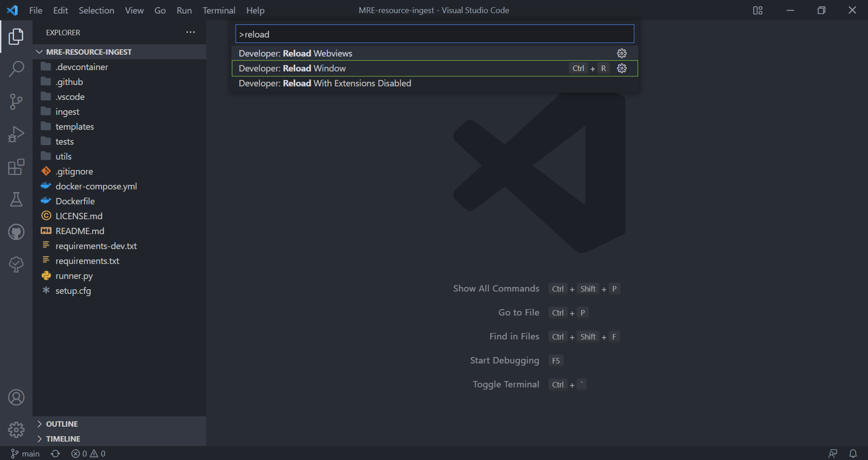Open the View menu
Viewport: 868px width, 460px height.
(x=134, y=10)
